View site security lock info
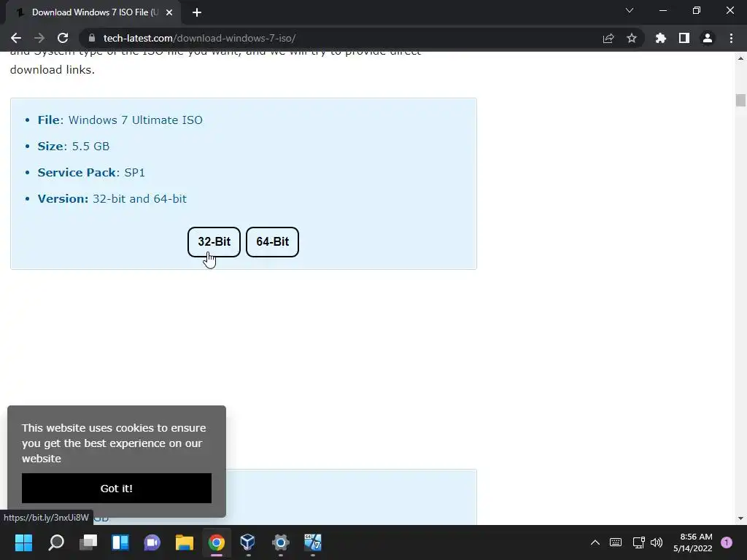Image resolution: width=747 pixels, height=560 pixels. point(92,38)
